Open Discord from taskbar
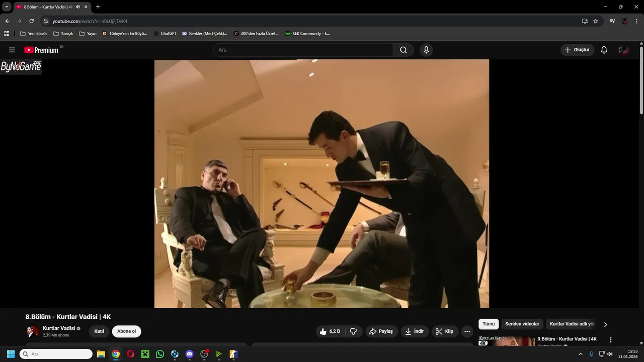 189,354
